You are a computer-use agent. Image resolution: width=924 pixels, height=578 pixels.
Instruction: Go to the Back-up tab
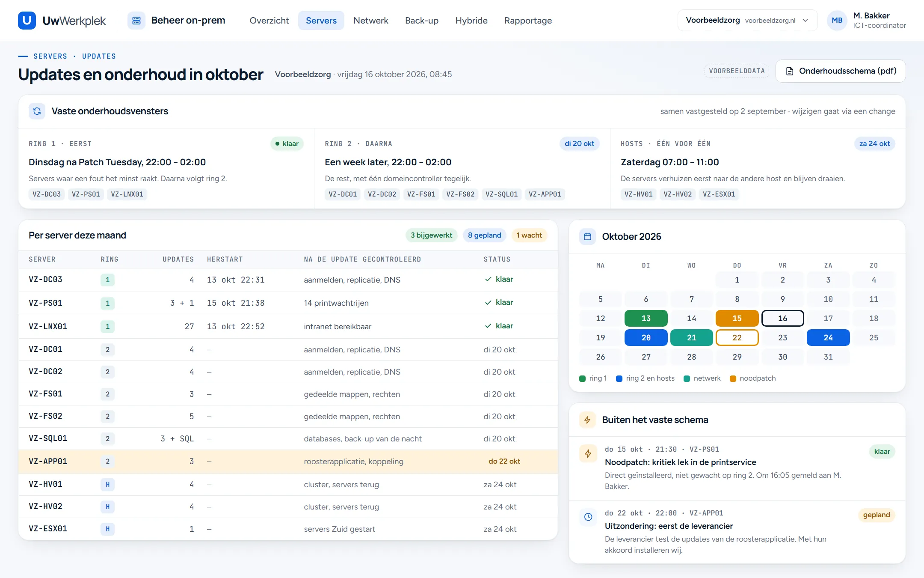click(421, 20)
